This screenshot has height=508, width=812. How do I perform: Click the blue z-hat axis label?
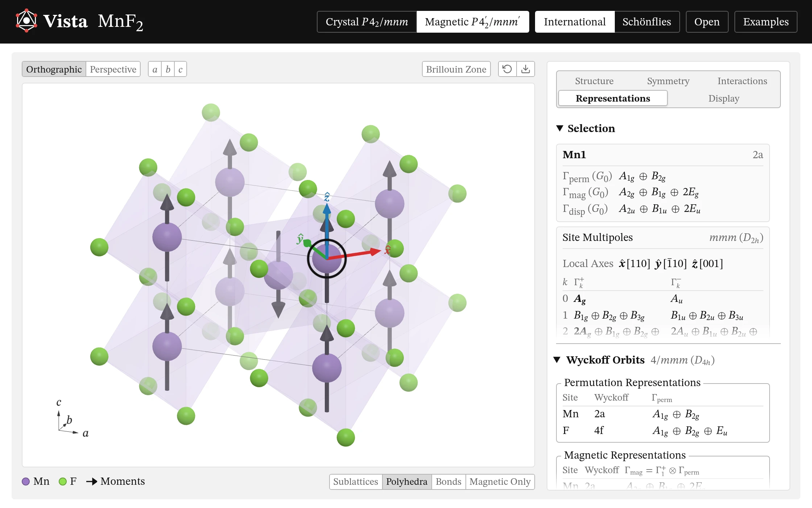[x=327, y=197]
